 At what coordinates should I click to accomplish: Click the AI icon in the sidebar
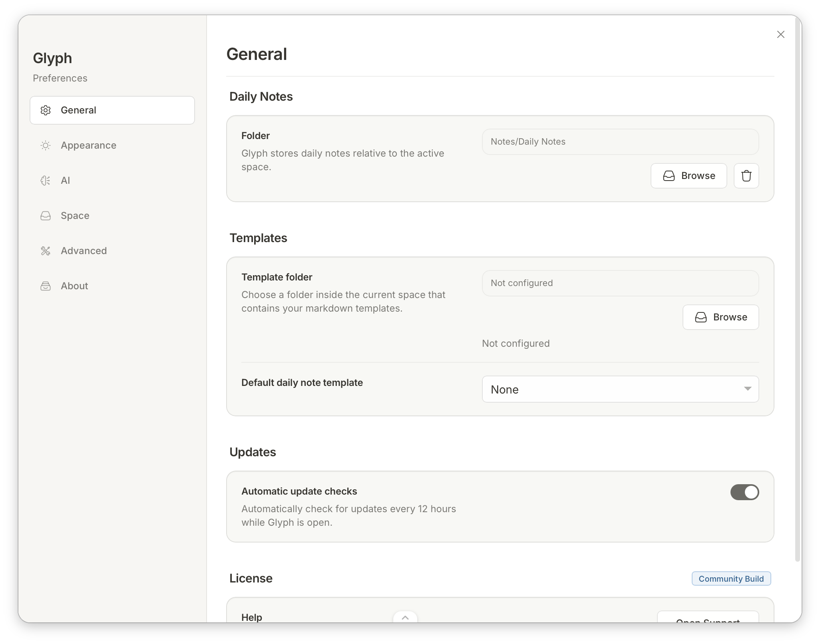(x=46, y=181)
